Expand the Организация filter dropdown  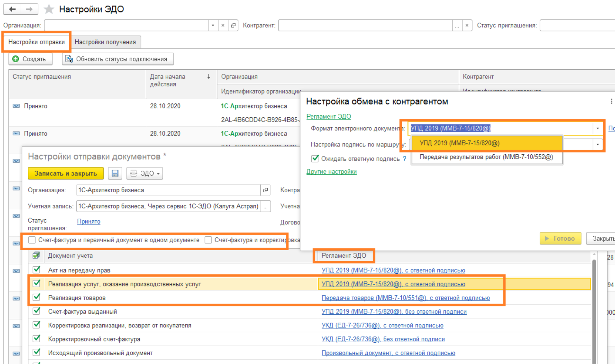pyautogui.click(x=213, y=26)
